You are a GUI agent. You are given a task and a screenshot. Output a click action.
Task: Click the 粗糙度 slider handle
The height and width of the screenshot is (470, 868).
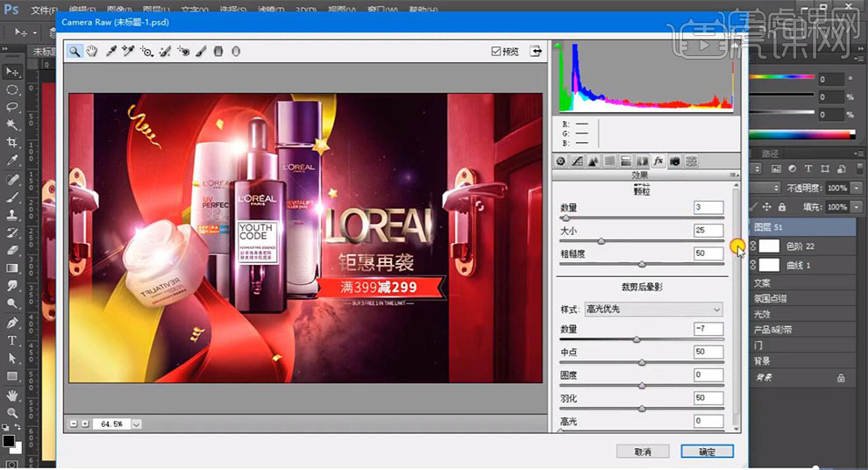[642, 265]
